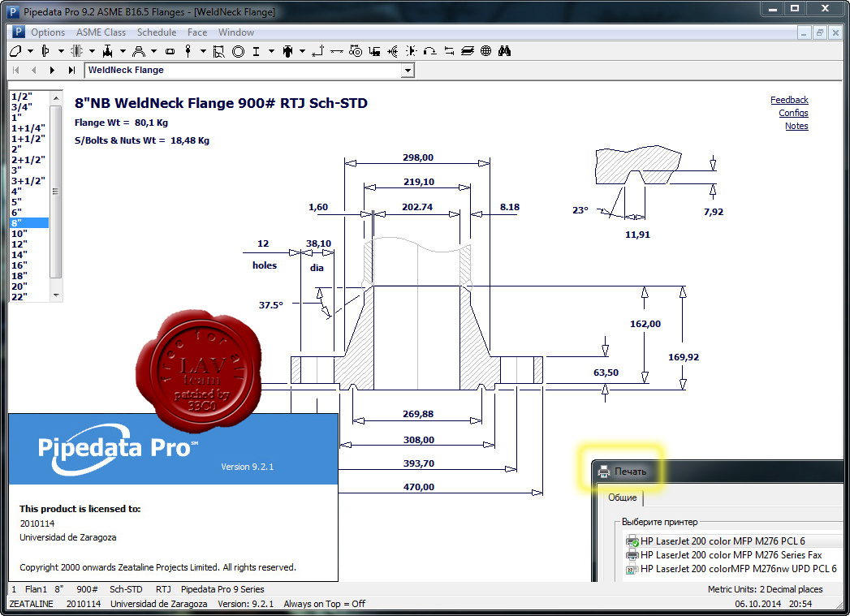This screenshot has height=616, width=850.
Task: Click the curved arrow arc icon
Action: pyautogui.click(x=430, y=51)
